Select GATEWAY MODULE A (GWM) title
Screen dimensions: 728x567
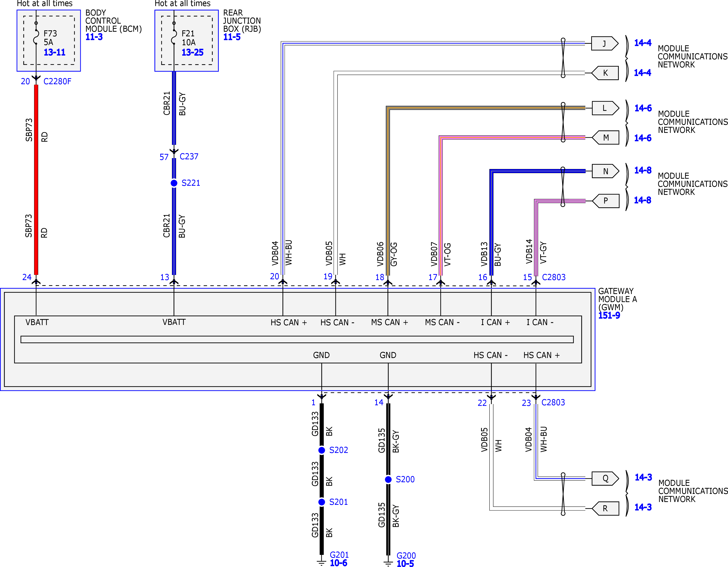[x=617, y=299]
